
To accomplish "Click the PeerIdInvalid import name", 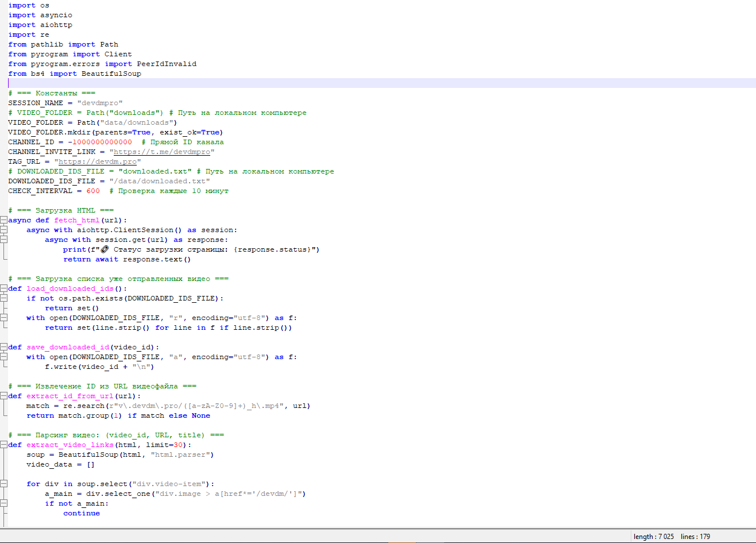I will 167,64.
